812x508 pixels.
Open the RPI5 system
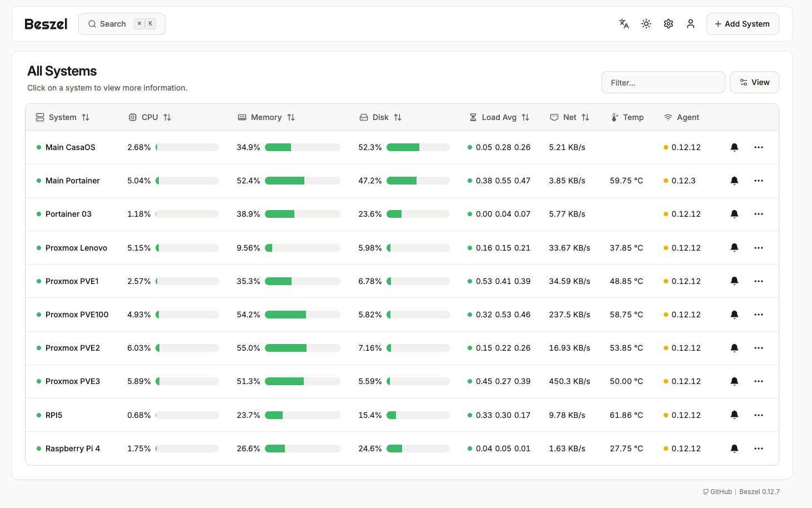pyautogui.click(x=54, y=415)
